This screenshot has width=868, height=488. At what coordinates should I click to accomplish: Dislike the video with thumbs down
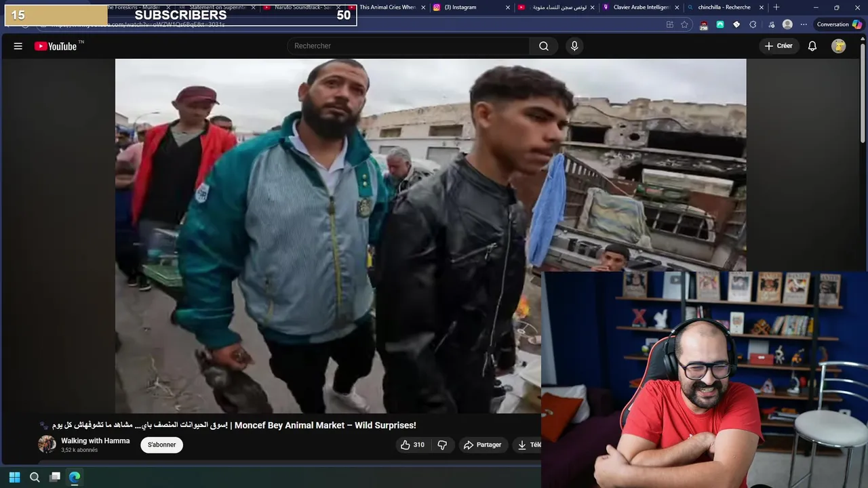point(442,445)
